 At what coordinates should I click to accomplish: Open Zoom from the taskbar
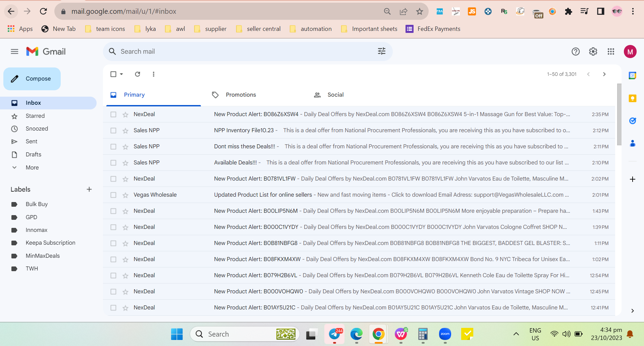pyautogui.click(x=445, y=334)
